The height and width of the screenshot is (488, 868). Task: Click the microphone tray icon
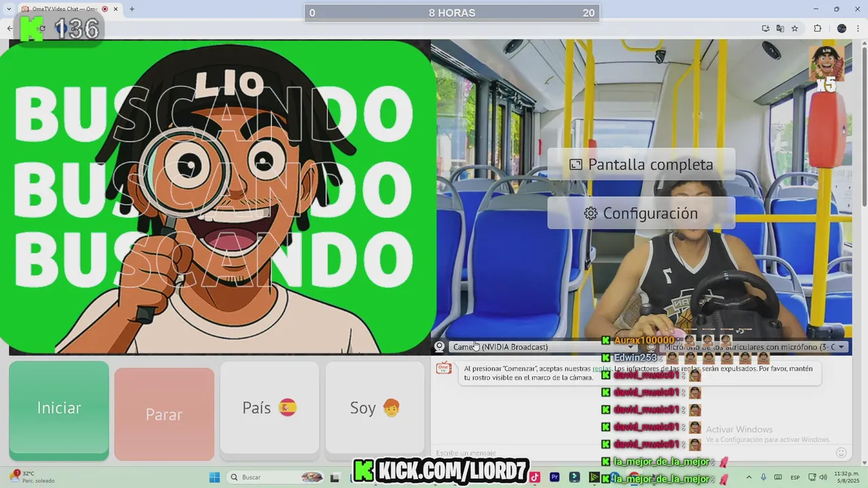pos(764,477)
